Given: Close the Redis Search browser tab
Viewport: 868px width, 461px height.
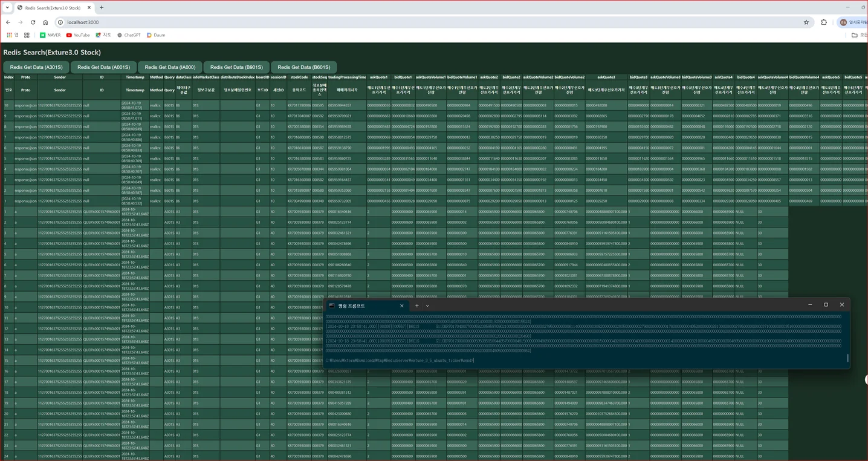Looking at the screenshot, I should 88,8.
